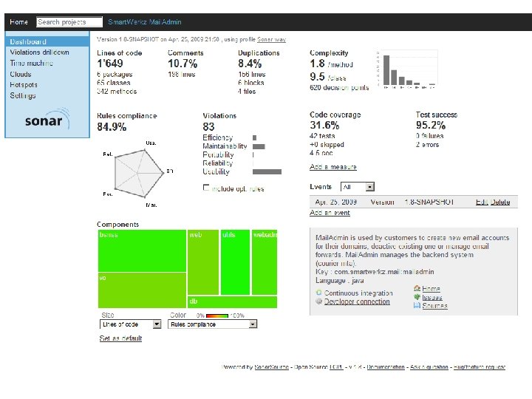Viewport: 532px width, 399px height.
Task: Go to Hotspots in sidebar
Action: pyautogui.click(x=24, y=85)
